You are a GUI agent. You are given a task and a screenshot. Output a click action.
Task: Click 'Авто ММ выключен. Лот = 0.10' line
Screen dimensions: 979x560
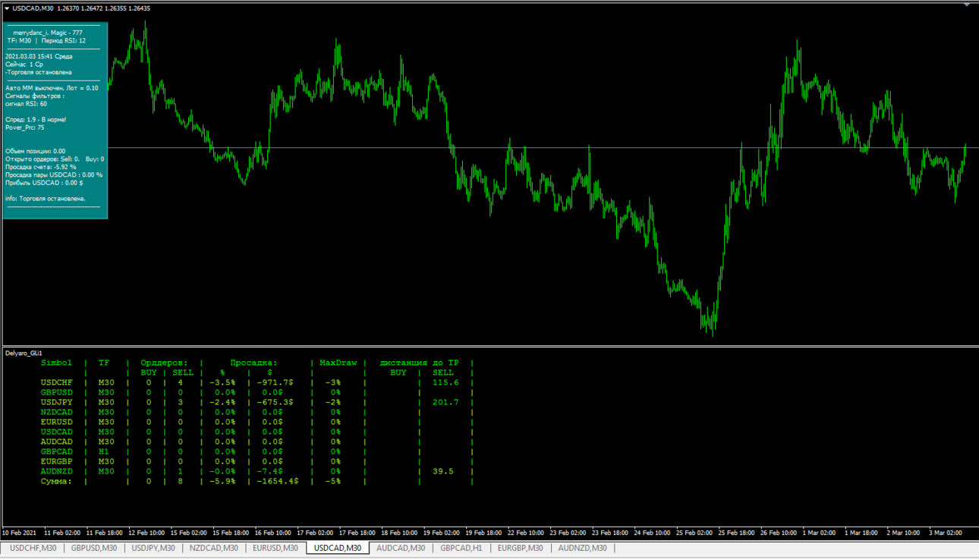[x=52, y=88]
